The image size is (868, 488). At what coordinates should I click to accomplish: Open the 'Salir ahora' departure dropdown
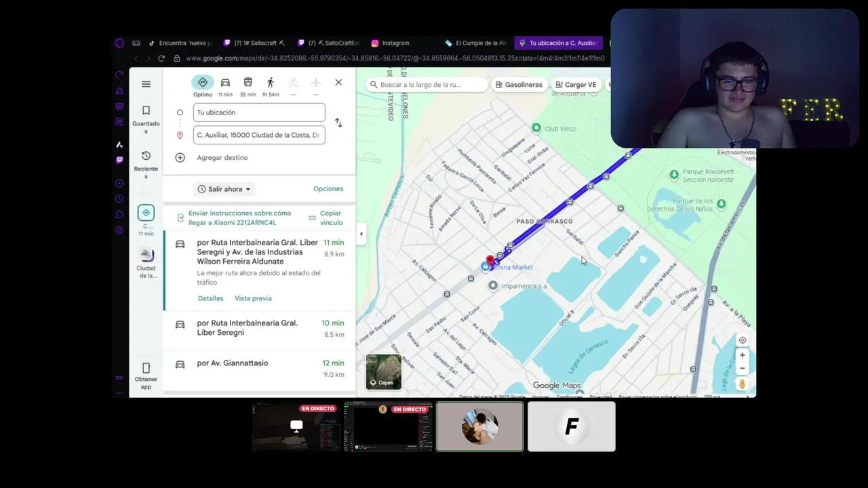point(224,189)
